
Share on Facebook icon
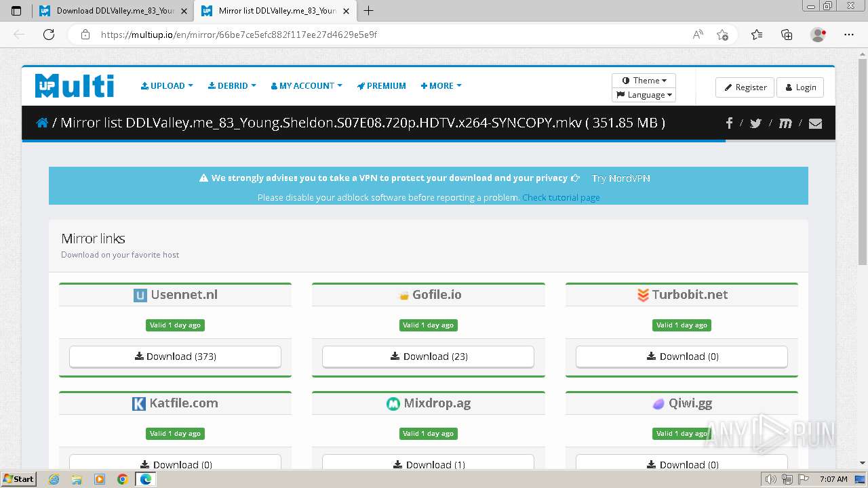tap(730, 123)
